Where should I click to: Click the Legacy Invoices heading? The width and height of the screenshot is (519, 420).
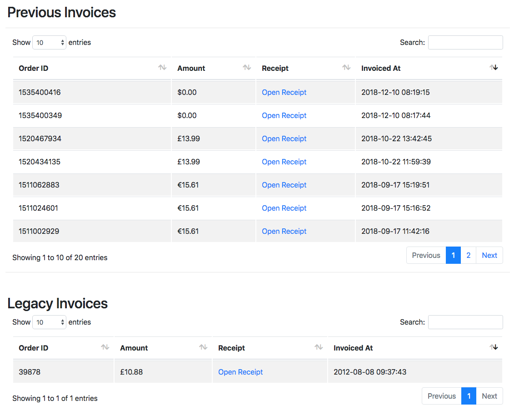click(58, 304)
